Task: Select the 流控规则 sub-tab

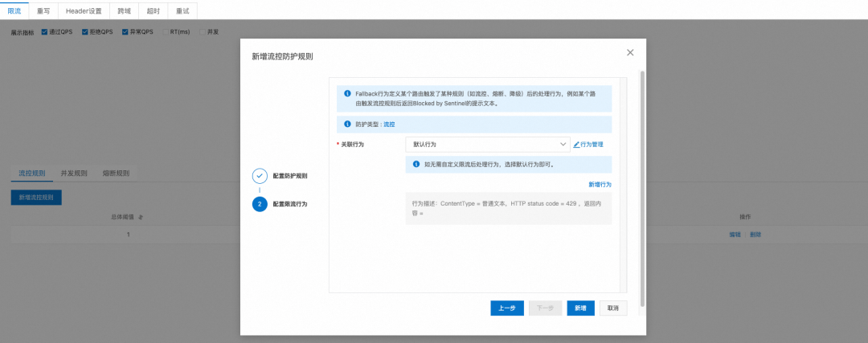Action: pos(32,174)
